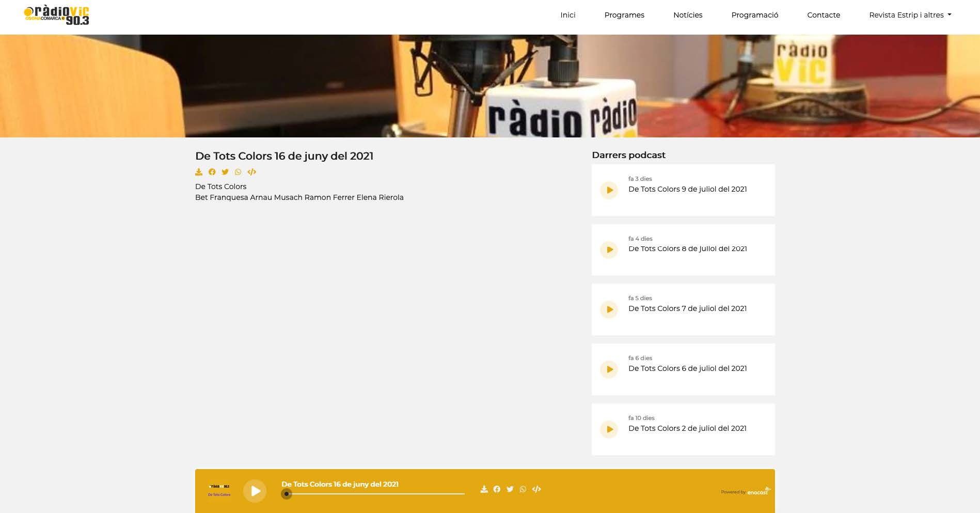Click the 'Darrers podcast' heading
Viewport: 980px width, 513px height.
[628, 155]
